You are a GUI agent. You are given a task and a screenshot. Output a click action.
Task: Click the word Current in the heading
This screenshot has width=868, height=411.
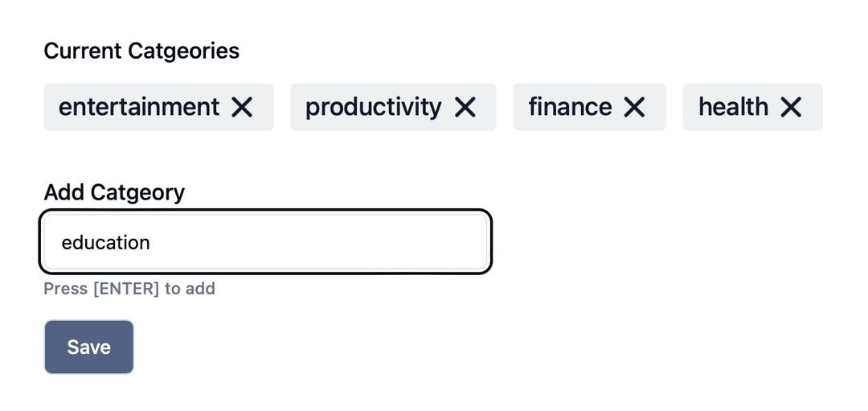coord(80,51)
